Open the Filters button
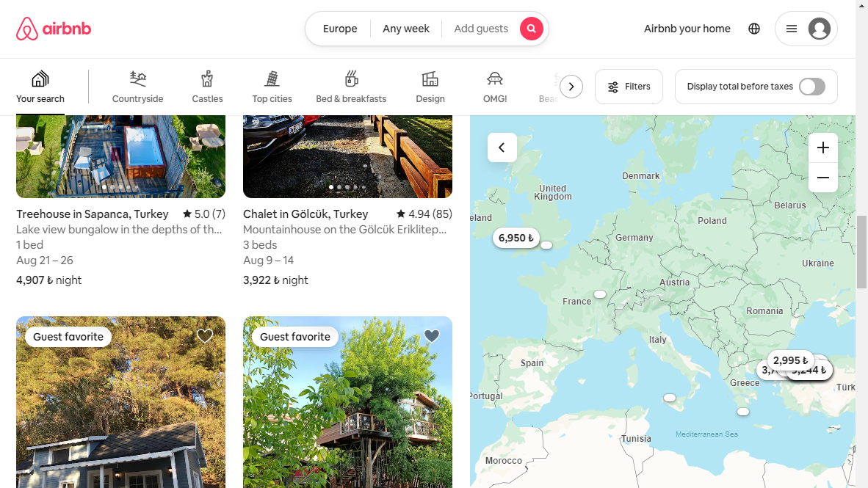The image size is (868, 488). coord(629,87)
